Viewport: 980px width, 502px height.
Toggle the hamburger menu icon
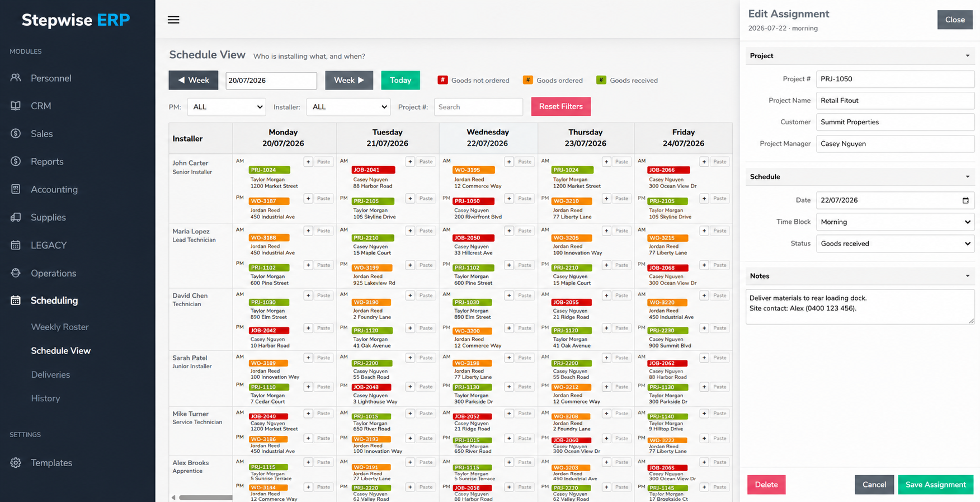173,20
